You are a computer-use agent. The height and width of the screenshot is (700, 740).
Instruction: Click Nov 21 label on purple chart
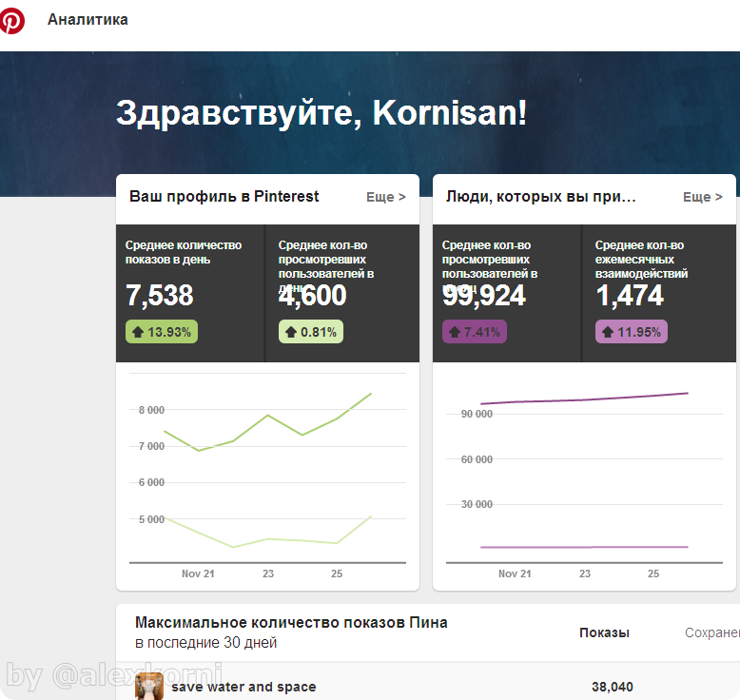515,574
